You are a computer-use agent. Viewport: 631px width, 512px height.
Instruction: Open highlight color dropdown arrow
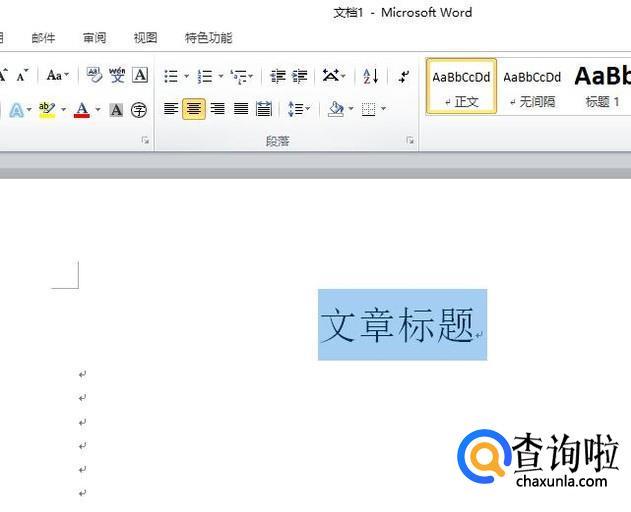tap(63, 109)
